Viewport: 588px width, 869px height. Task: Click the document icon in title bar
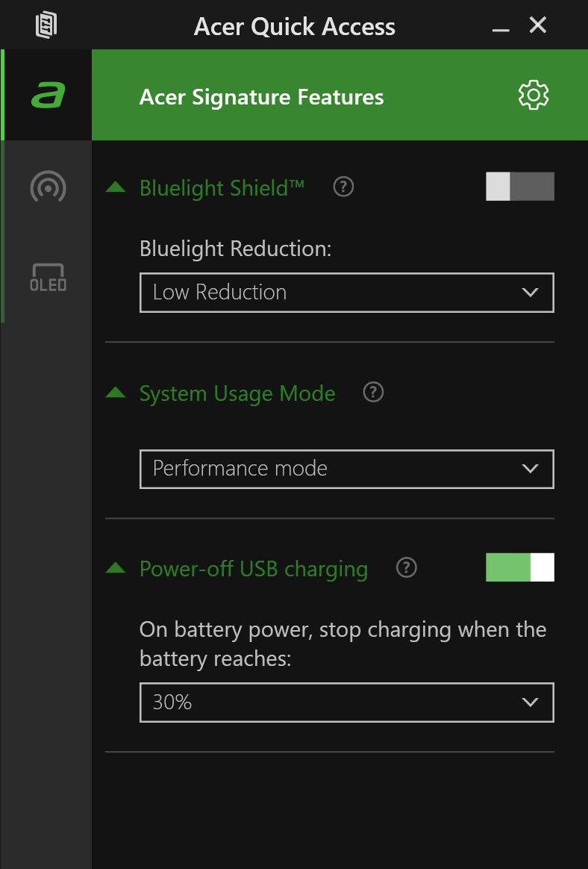pos(46,26)
